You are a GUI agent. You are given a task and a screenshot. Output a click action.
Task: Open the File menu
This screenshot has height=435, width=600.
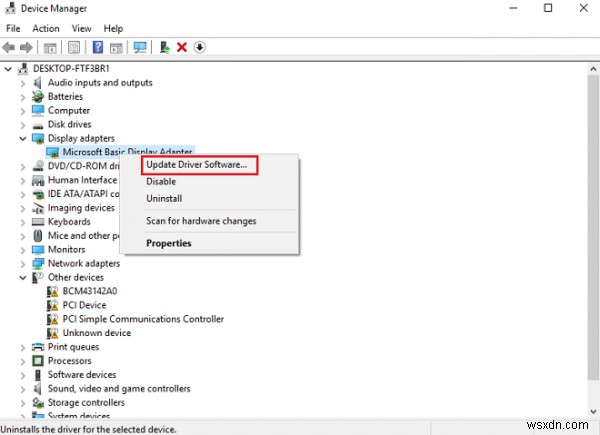click(13, 29)
